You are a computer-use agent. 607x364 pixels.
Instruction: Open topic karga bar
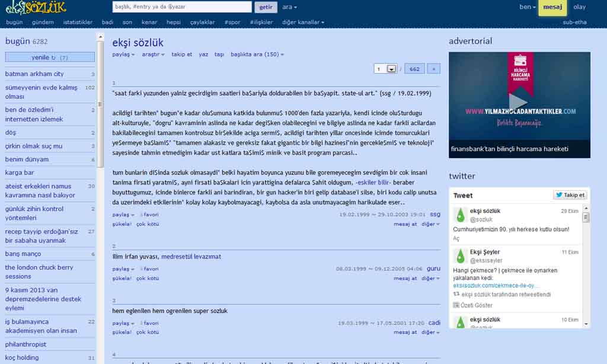20,173
